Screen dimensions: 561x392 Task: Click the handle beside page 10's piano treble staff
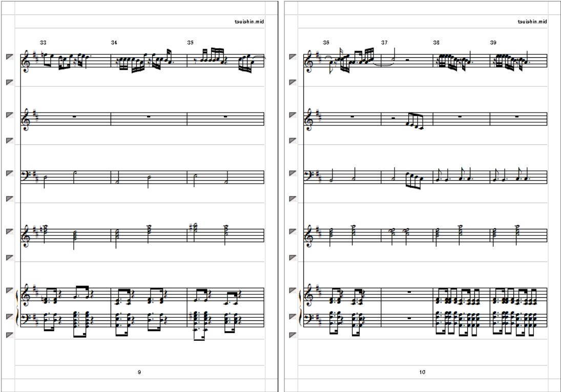(293, 291)
